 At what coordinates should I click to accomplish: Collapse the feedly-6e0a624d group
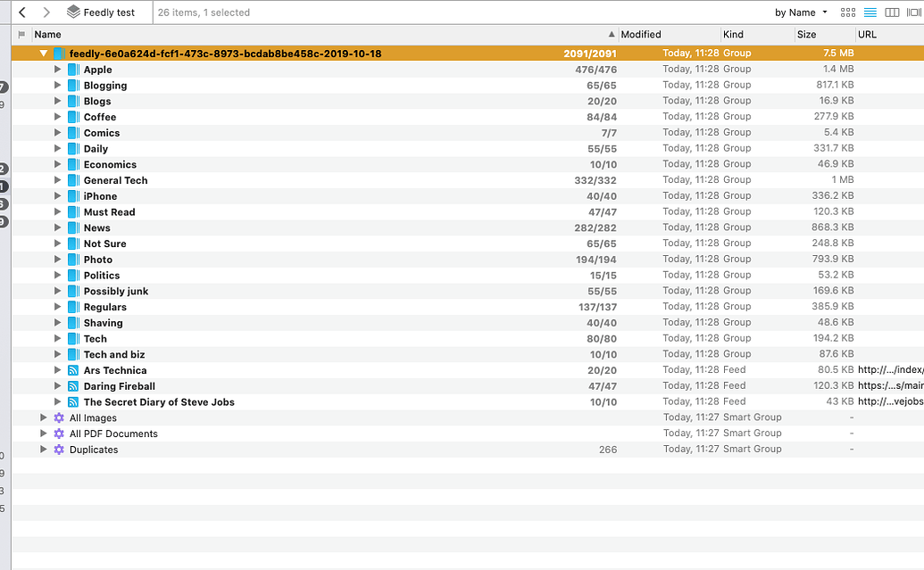tap(43, 53)
